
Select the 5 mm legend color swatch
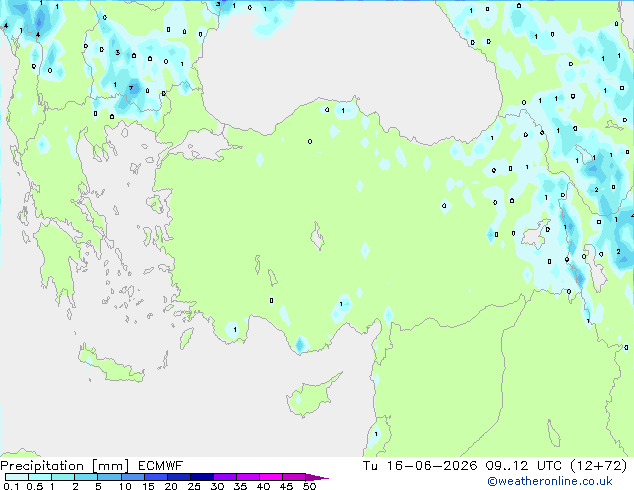[x=109, y=477]
